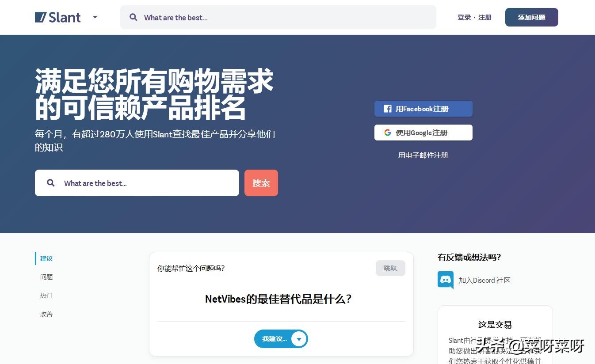595x364 pixels.
Task: Open the 热门 section
Action: (x=46, y=296)
